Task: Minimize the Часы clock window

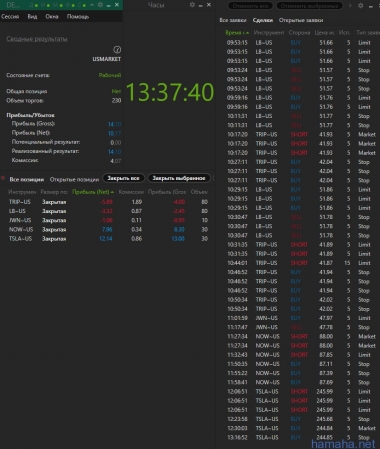Action: point(200,5)
